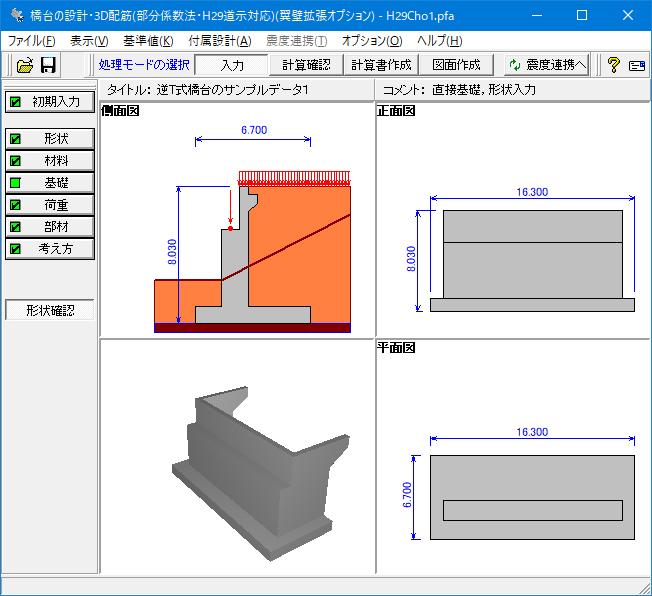The width and height of the screenshot is (652, 596).
Task: Click the コメント comment text
Action: click(459, 90)
